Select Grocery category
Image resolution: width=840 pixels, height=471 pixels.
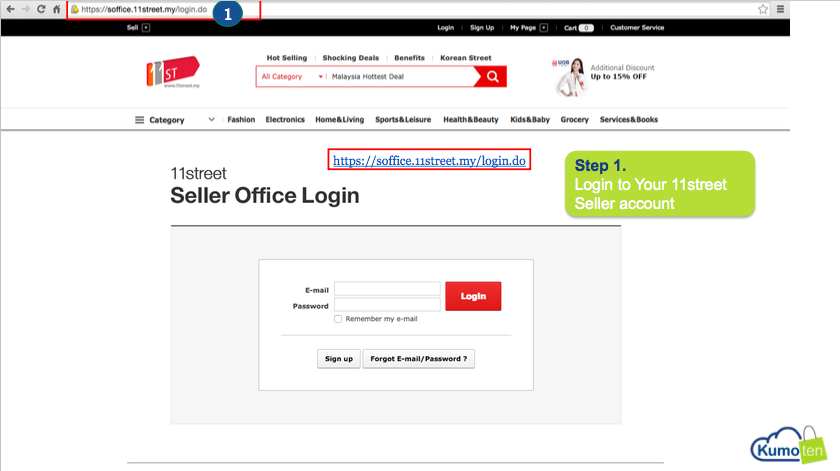click(x=574, y=119)
